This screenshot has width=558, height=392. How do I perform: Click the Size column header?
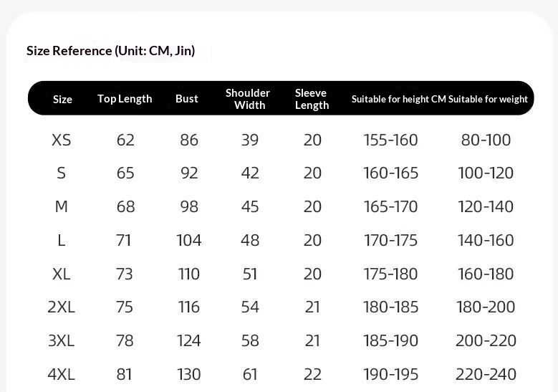(62, 99)
